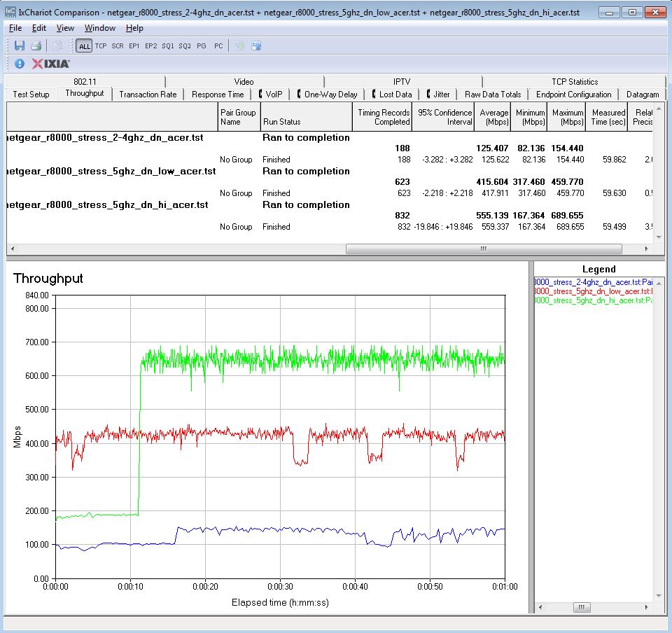Click the green 5ghz_dn_hi legend entry
The height and width of the screenshot is (633, 672).
click(593, 300)
